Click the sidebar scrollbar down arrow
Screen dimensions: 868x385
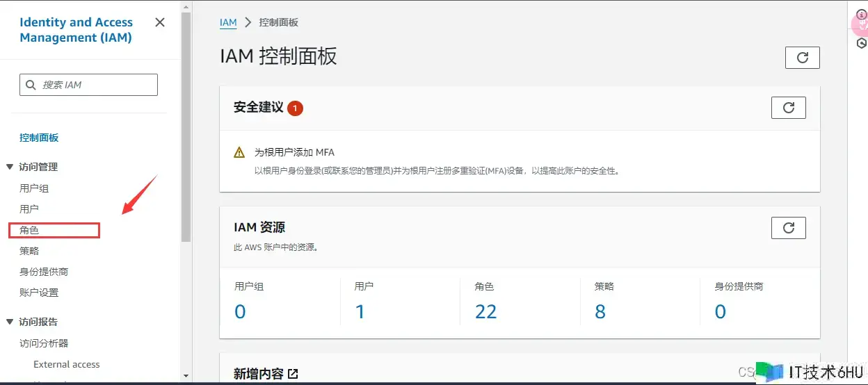coord(186,375)
